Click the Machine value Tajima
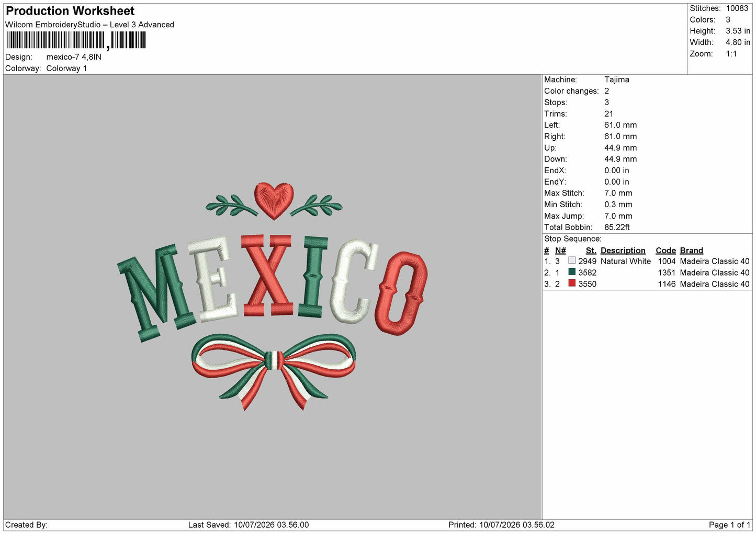The image size is (756, 534). click(617, 79)
